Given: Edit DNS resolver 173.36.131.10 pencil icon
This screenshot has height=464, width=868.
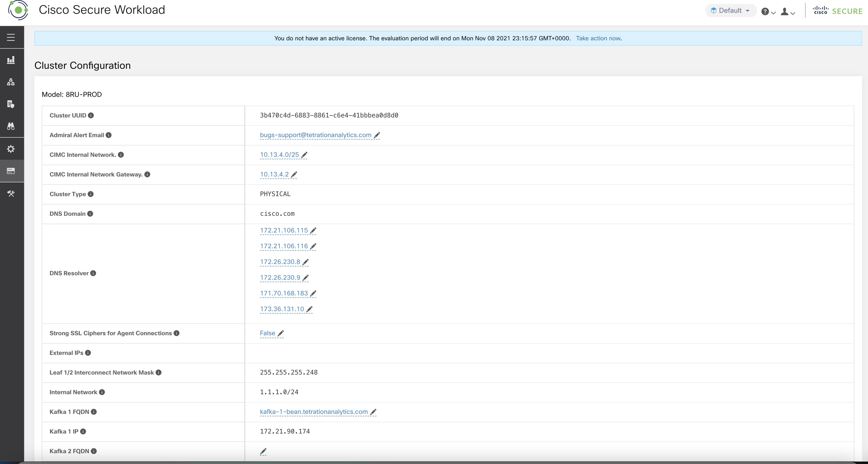Looking at the screenshot, I should tap(309, 309).
